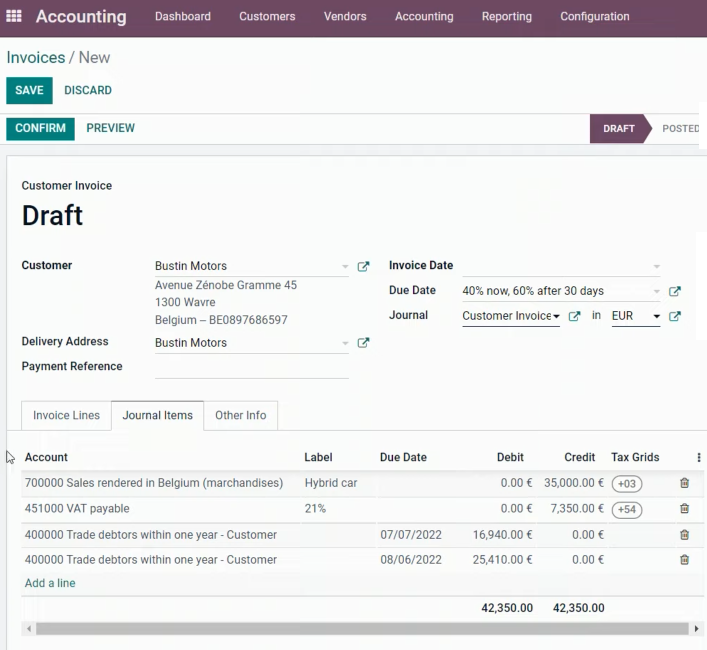
Task: Click the 7,350.00 € credit cell
Action: tap(577, 508)
